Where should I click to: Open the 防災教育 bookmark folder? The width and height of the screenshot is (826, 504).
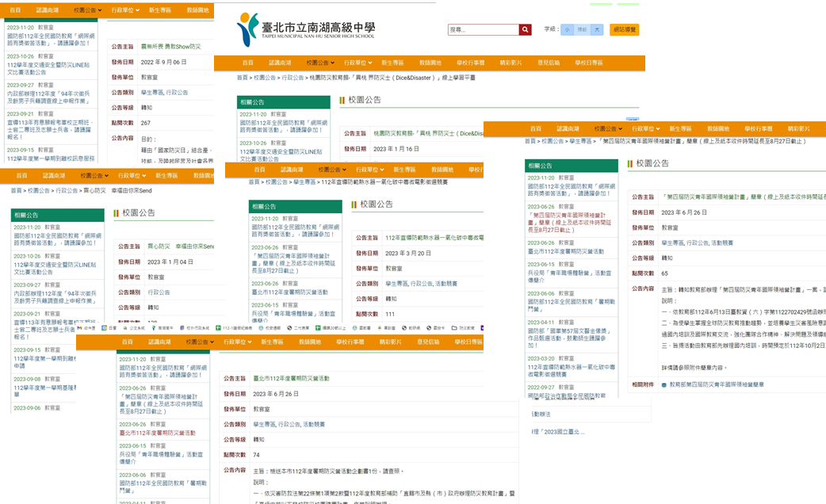click(x=464, y=327)
